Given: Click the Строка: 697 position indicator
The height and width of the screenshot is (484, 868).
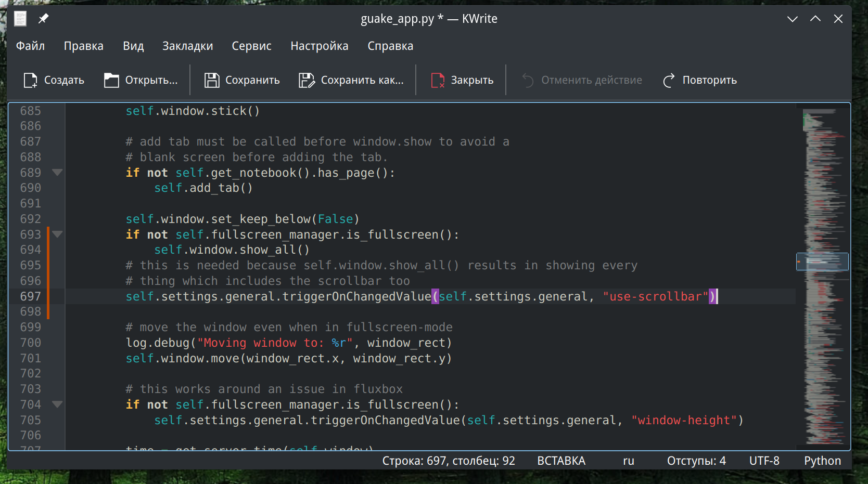Looking at the screenshot, I should [448, 461].
